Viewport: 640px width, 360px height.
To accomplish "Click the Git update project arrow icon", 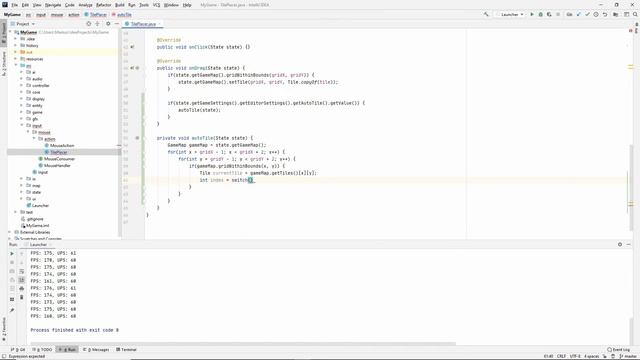I will (578, 14).
